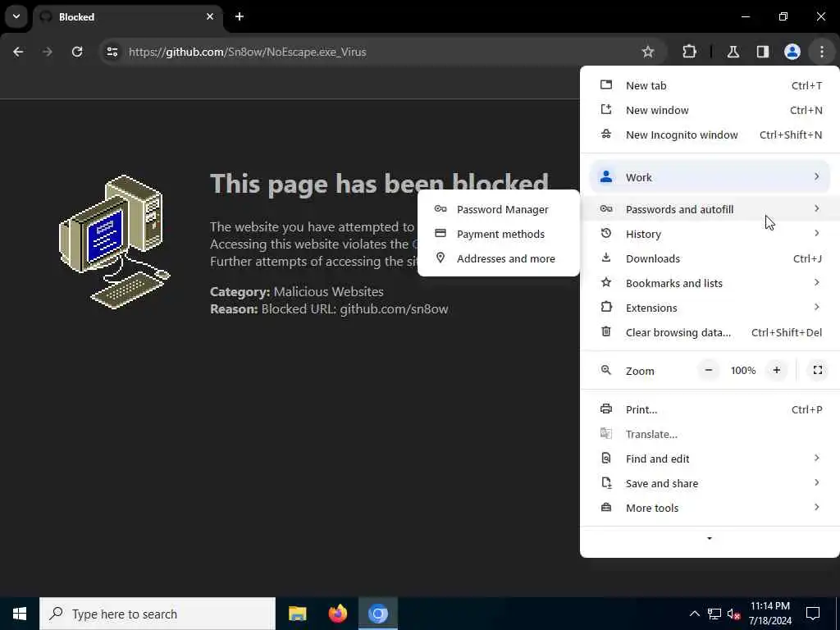This screenshot has height=630, width=840.
Task: Open the profile avatar button
Action: click(792, 52)
